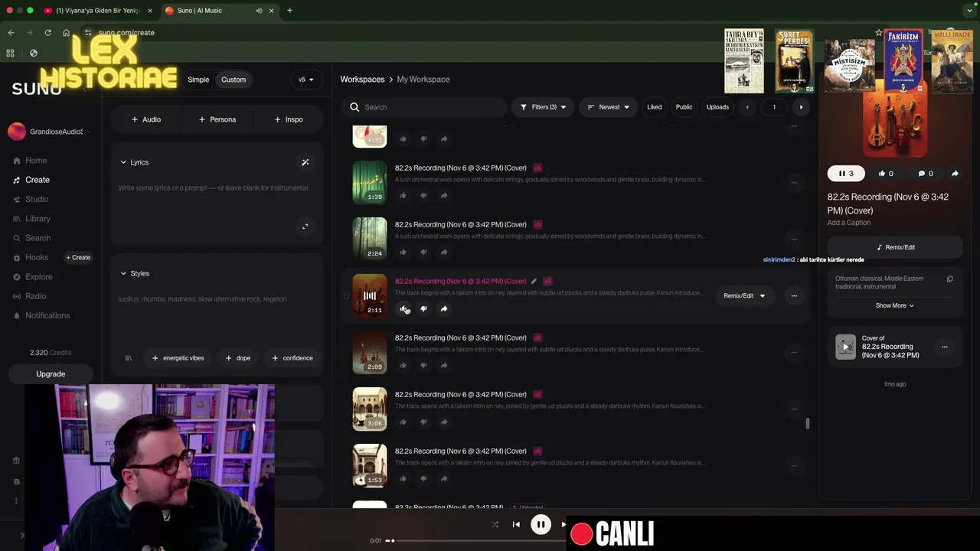This screenshot has width=980, height=551.
Task: Add the dope style tag
Action: pos(238,358)
